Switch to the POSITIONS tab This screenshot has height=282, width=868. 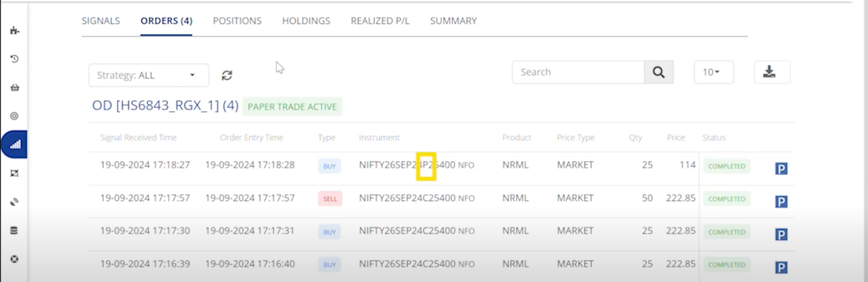[237, 21]
